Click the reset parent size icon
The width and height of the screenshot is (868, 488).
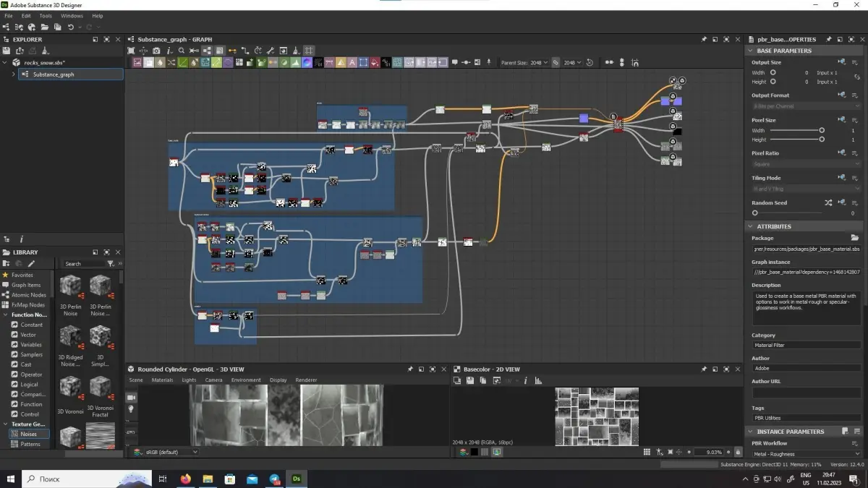tap(590, 63)
